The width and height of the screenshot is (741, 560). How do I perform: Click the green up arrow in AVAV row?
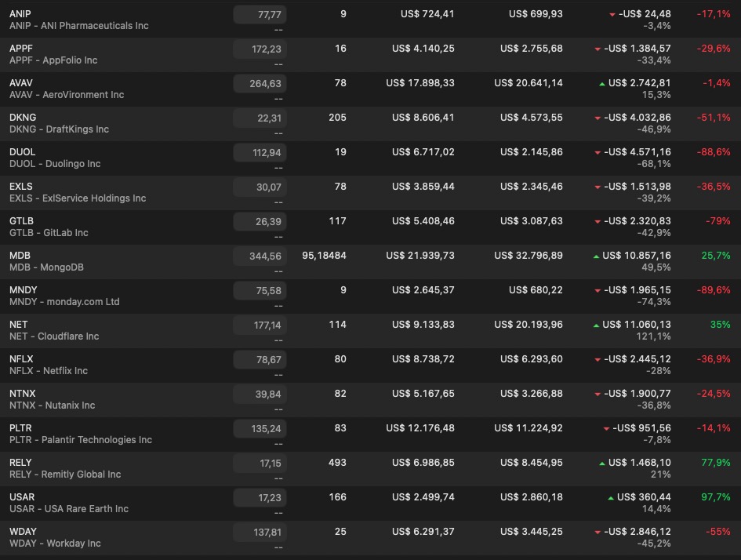(x=601, y=84)
